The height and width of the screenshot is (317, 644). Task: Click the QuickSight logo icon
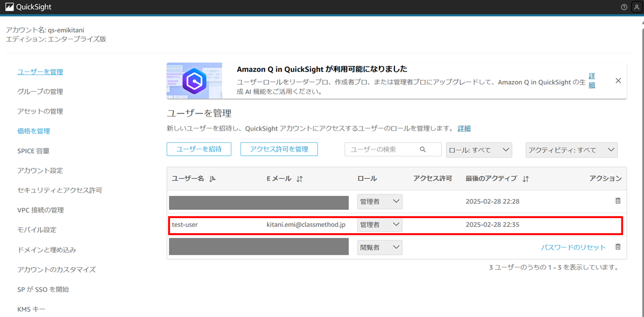10,7
